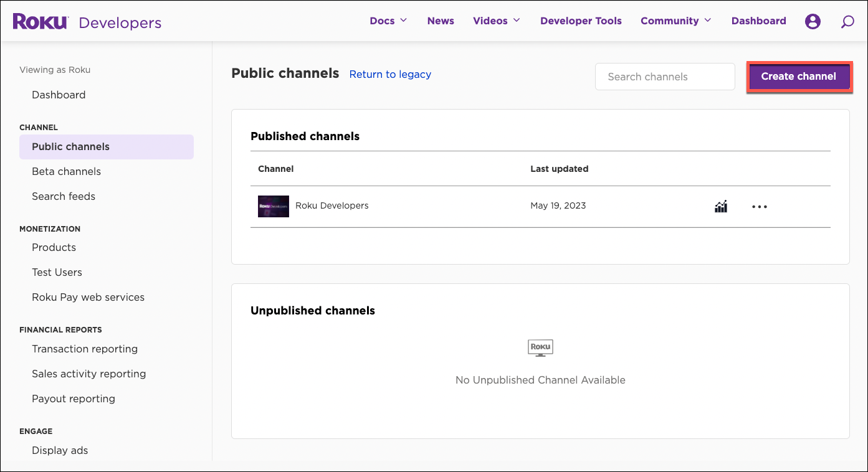Screen dimensions: 868x472
Task: Navigate to Transaction reporting
Action: pyautogui.click(x=85, y=349)
